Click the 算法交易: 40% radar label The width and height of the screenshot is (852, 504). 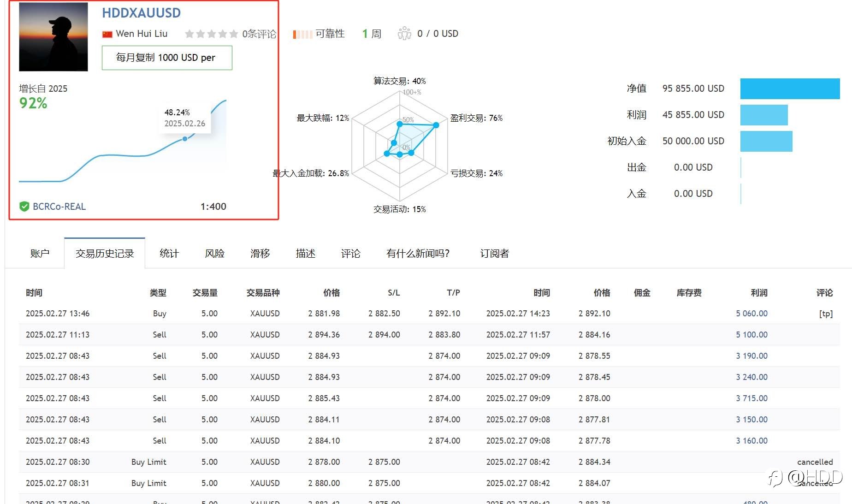point(399,81)
